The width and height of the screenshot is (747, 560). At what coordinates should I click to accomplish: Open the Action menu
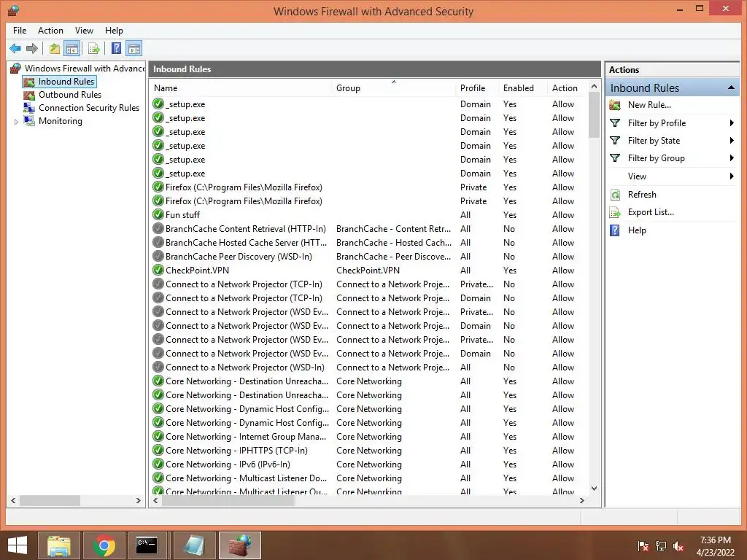(50, 31)
